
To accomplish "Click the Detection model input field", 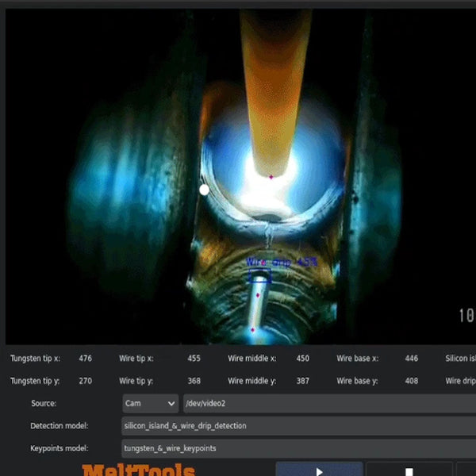I will click(299, 425).
